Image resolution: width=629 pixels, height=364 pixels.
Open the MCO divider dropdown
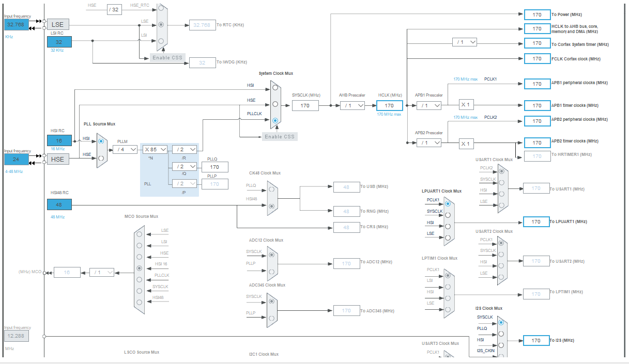coord(101,272)
